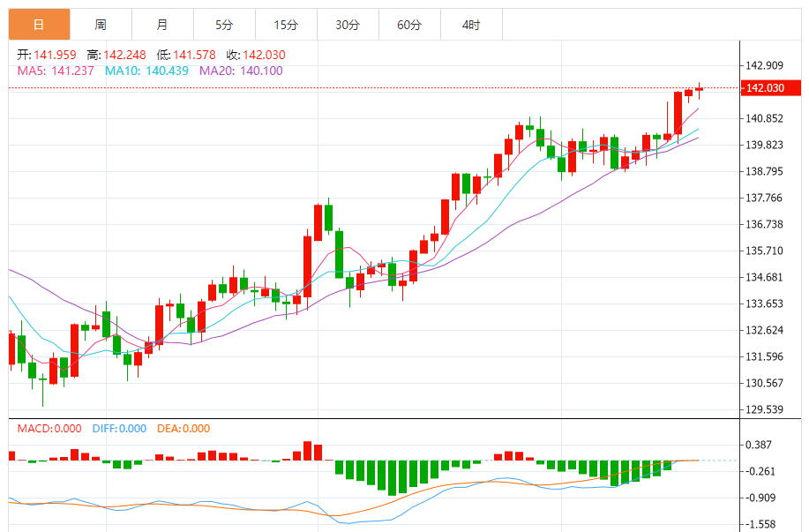The image size is (809, 532).
Task: Switch to the 月 monthly tab
Action: click(x=162, y=24)
